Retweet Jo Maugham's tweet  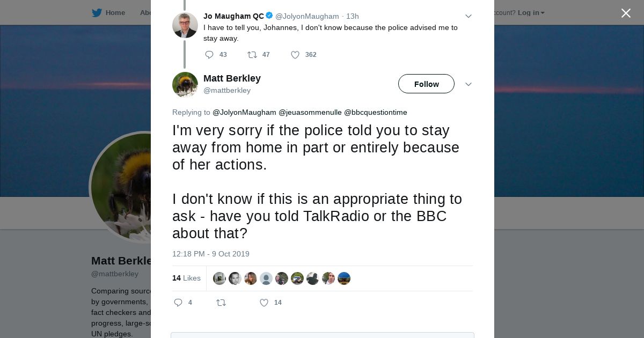(x=252, y=55)
